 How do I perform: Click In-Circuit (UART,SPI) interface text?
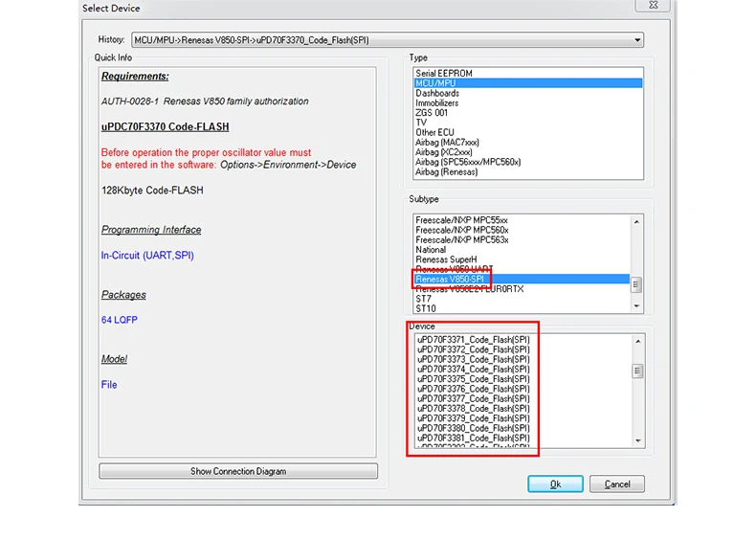147,256
